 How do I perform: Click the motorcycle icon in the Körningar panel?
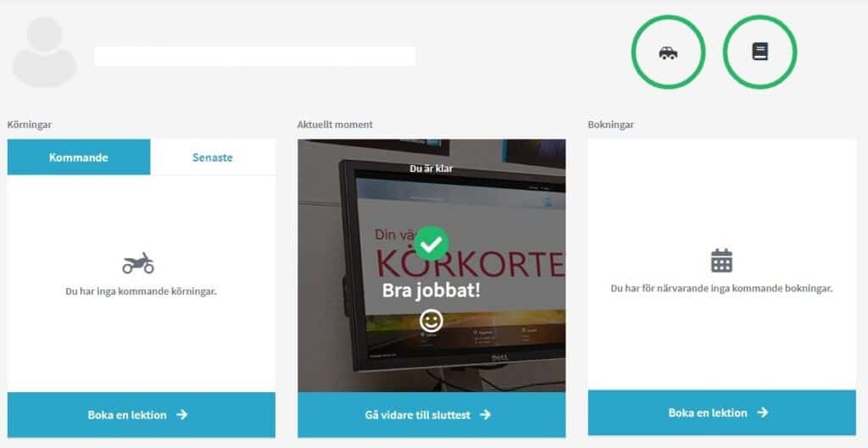click(x=138, y=263)
